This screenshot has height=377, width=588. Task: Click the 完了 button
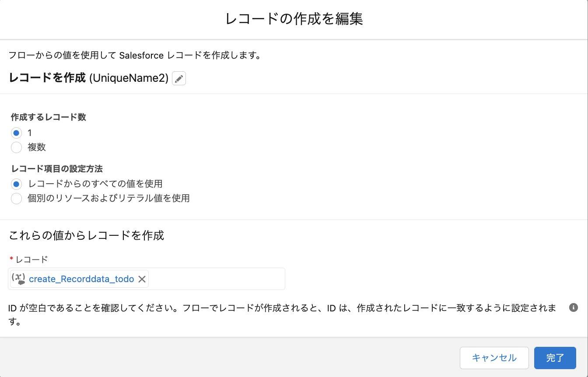555,358
